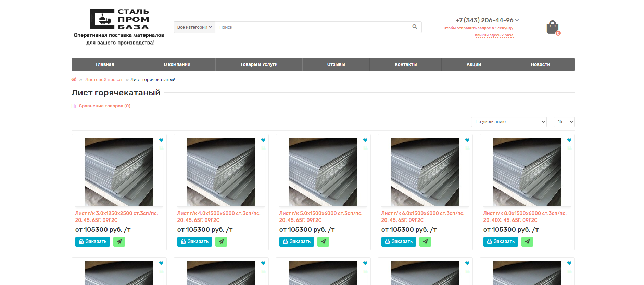
Task: Click paper plane button for Лист г/к 4,0х1500х6000
Action: [221, 242]
